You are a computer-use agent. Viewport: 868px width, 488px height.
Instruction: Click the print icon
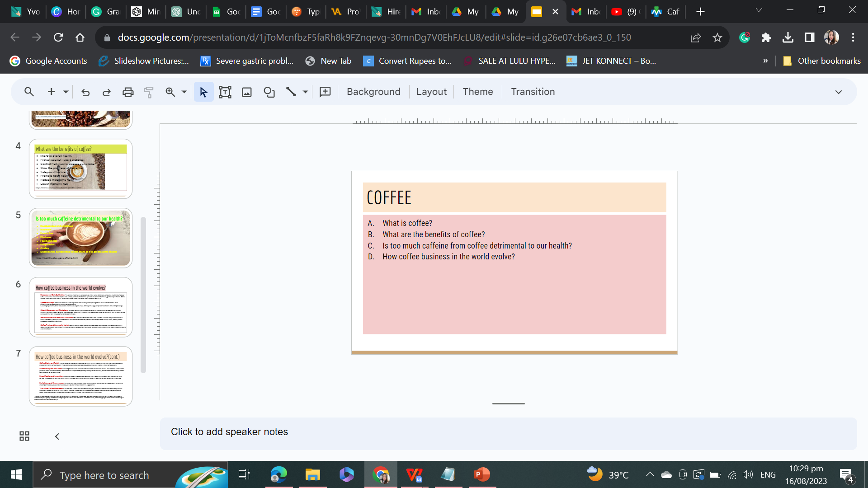tap(128, 92)
